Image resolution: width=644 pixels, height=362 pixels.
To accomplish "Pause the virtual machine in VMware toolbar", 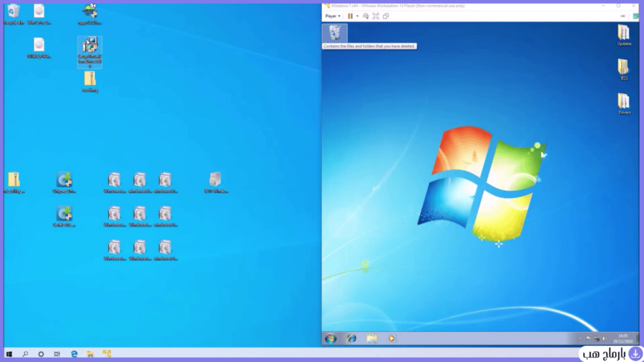I will [350, 16].
